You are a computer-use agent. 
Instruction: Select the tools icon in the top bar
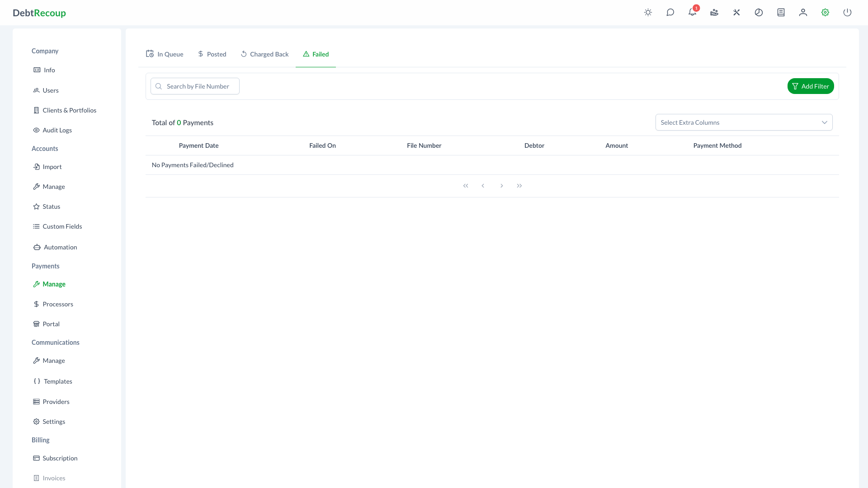[x=736, y=13]
